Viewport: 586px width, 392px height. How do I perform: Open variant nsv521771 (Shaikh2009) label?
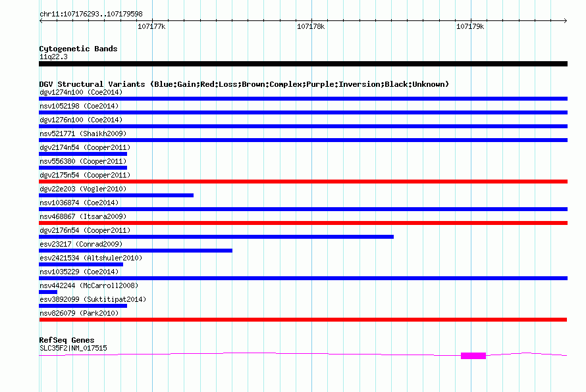tap(83, 134)
